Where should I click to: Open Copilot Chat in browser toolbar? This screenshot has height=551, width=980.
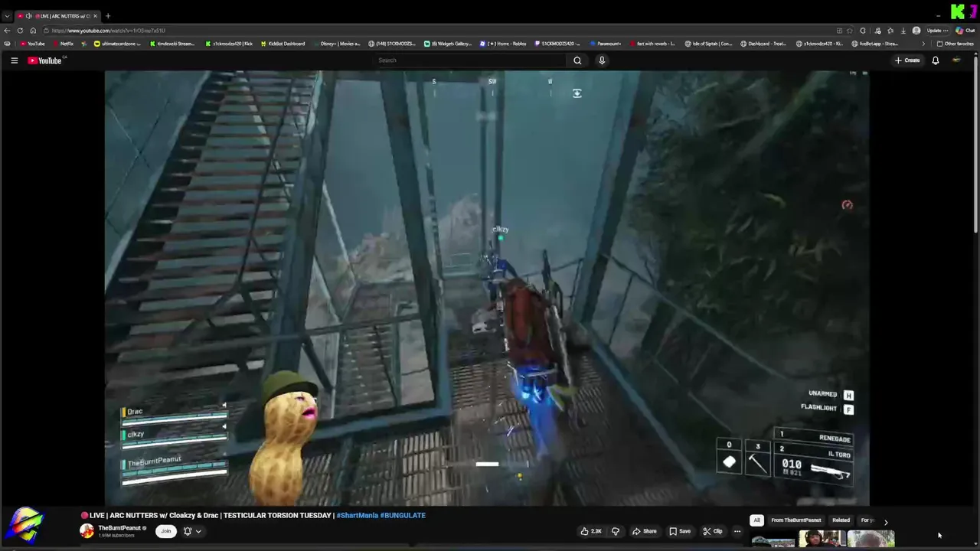(965, 31)
